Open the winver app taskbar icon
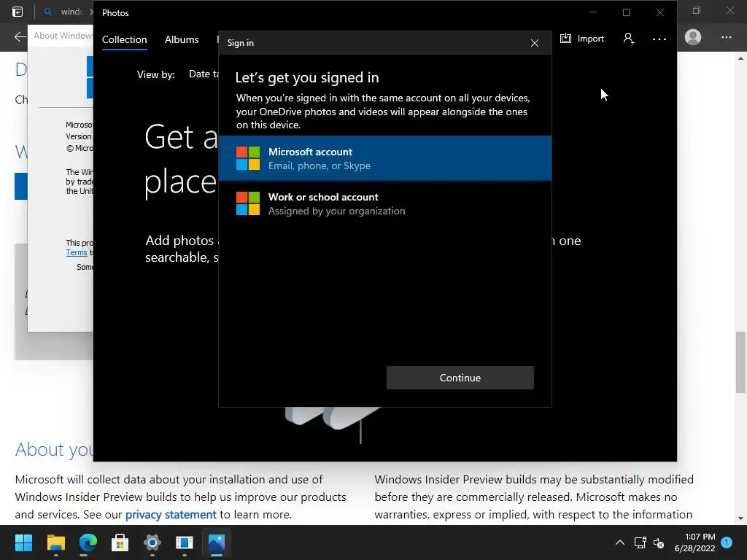 [x=185, y=542]
